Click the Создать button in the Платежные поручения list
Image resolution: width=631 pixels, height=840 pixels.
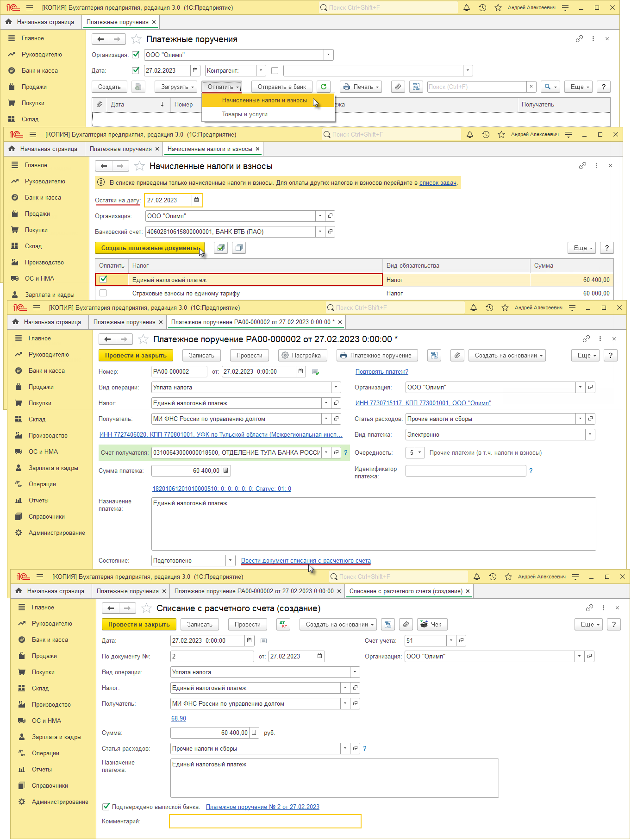click(x=109, y=87)
